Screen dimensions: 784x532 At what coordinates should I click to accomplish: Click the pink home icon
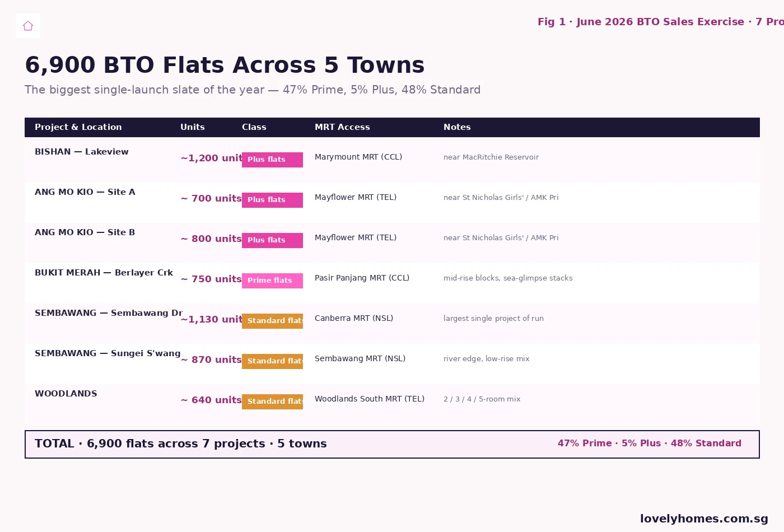[x=28, y=26]
